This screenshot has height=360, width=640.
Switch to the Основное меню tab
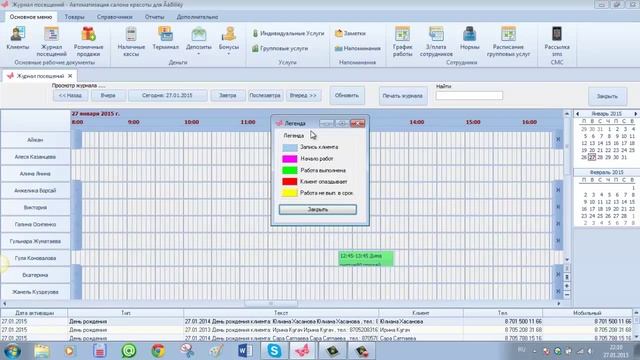[31, 17]
